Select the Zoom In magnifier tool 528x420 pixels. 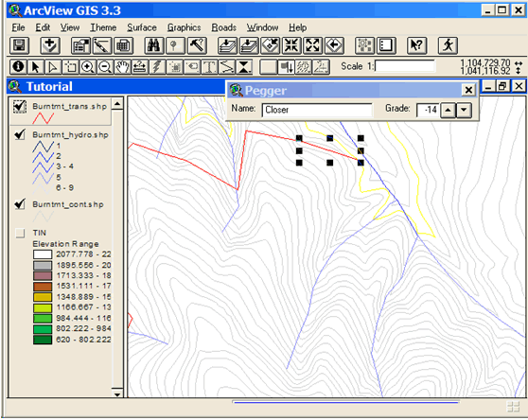pyautogui.click(x=88, y=66)
